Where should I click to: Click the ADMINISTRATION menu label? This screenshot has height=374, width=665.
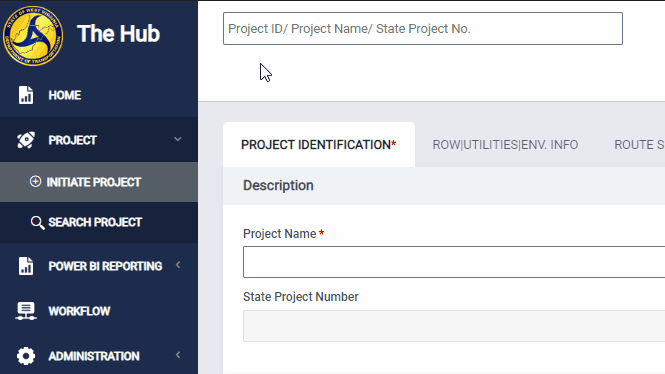click(x=94, y=356)
